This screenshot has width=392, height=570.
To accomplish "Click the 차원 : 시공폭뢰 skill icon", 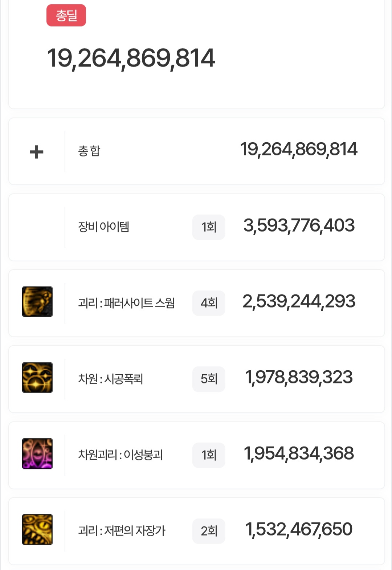I will [37, 378].
